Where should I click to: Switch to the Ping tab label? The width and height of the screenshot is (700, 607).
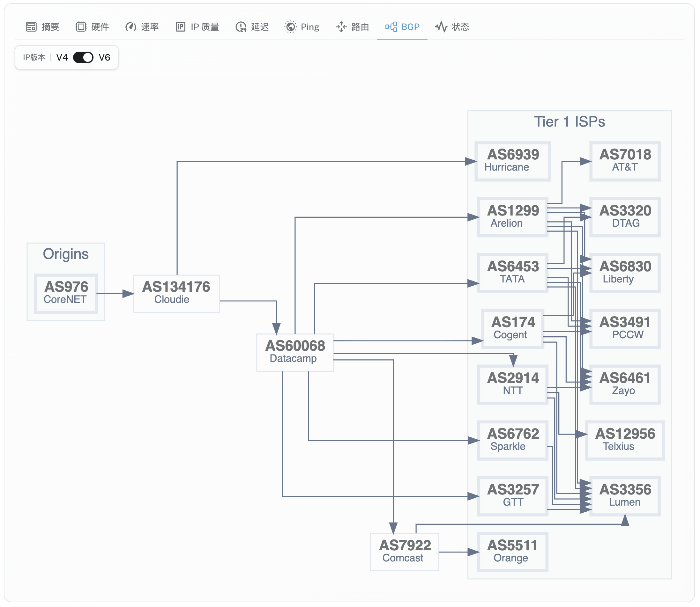310,27
